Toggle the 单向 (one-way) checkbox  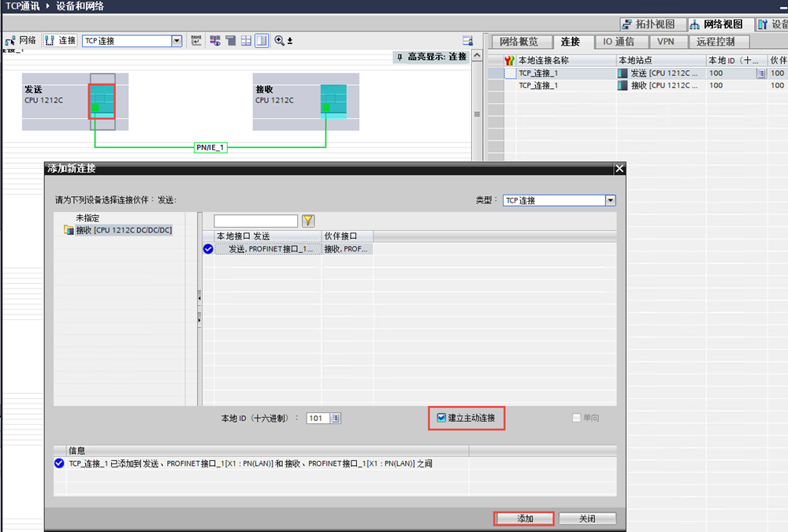pos(577,418)
